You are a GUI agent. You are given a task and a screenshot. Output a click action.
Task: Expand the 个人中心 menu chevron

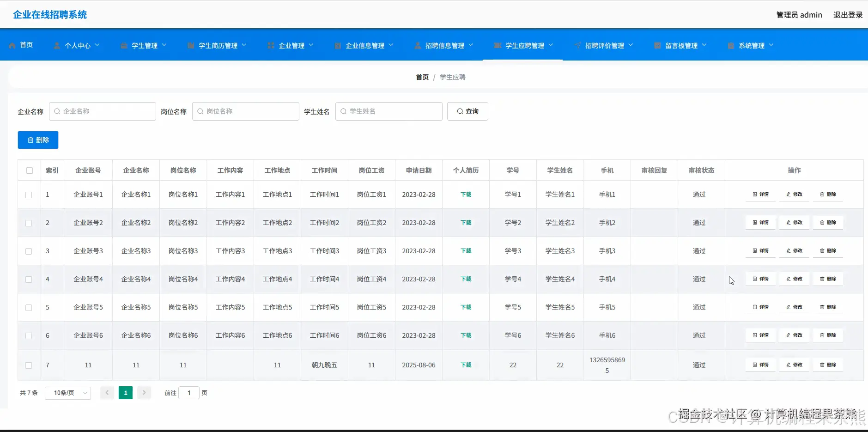(x=97, y=45)
